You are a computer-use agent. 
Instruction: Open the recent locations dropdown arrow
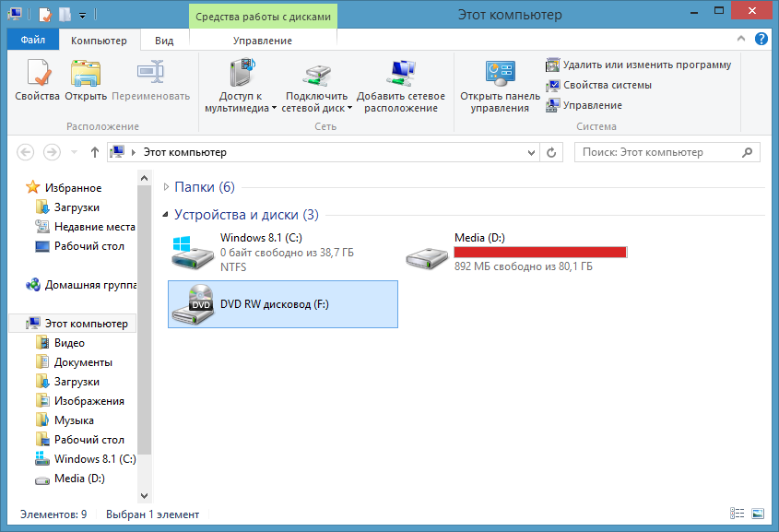[74, 152]
